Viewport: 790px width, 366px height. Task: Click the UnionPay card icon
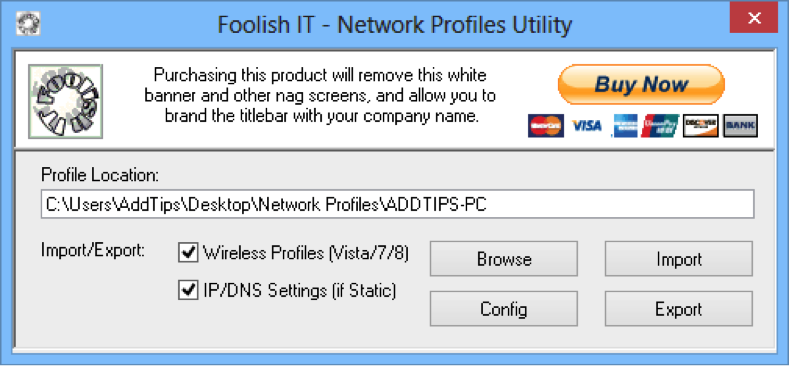(x=661, y=126)
